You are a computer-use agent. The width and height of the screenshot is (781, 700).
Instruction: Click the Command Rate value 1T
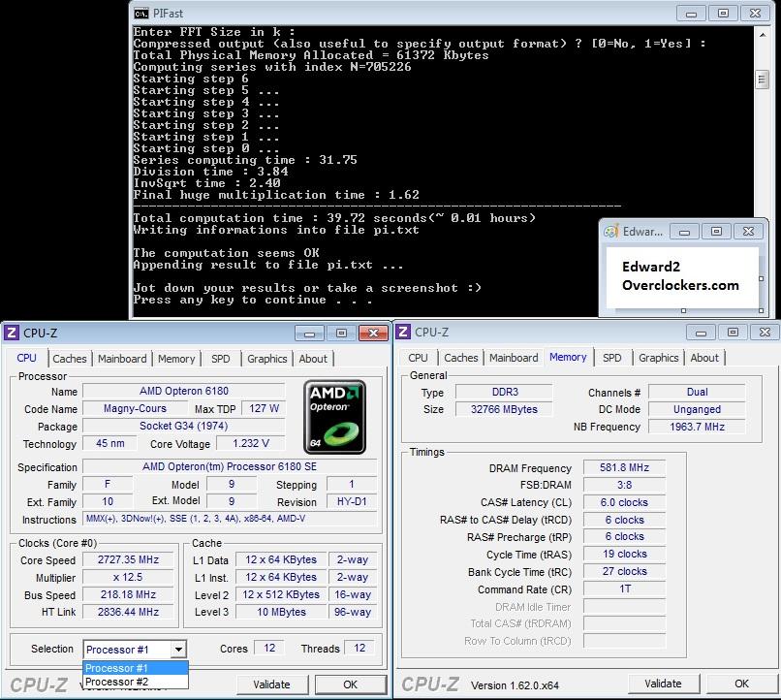click(x=624, y=589)
